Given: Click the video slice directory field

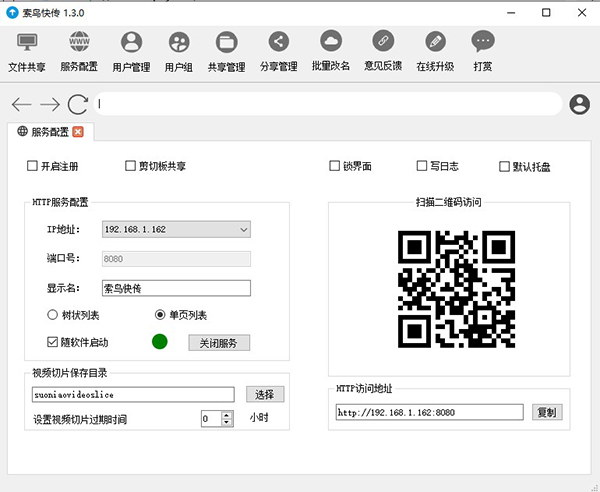Looking at the screenshot, I should [x=133, y=394].
